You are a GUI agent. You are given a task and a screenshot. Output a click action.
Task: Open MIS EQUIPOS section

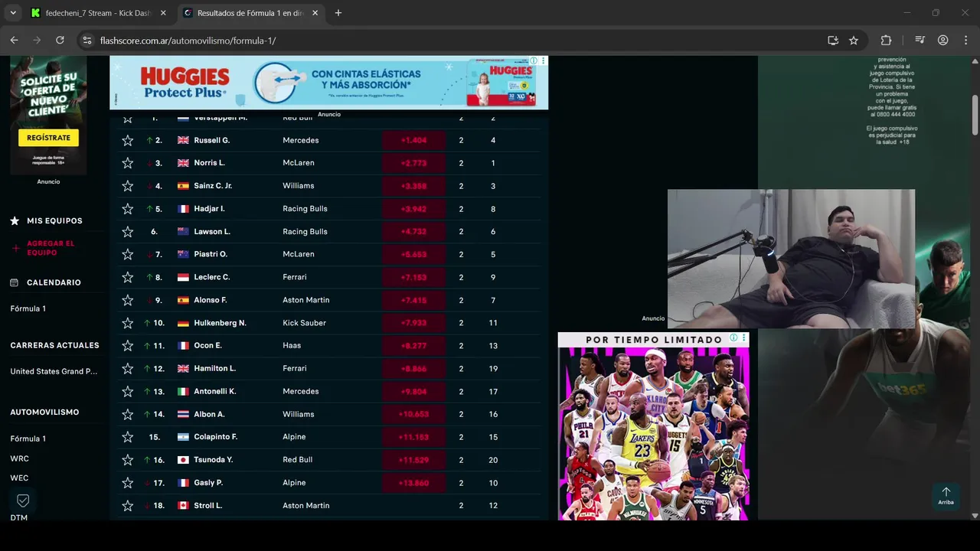click(54, 221)
